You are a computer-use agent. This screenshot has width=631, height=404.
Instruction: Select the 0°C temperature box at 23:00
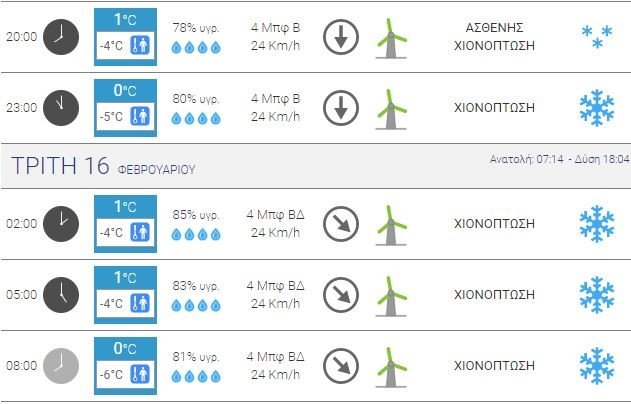coord(125,108)
